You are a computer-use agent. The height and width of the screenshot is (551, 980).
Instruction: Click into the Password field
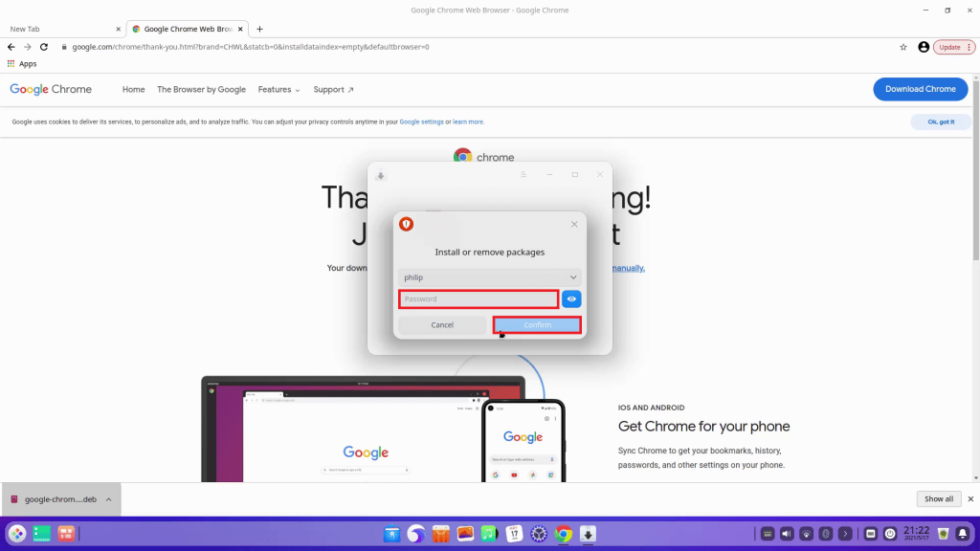(x=479, y=299)
